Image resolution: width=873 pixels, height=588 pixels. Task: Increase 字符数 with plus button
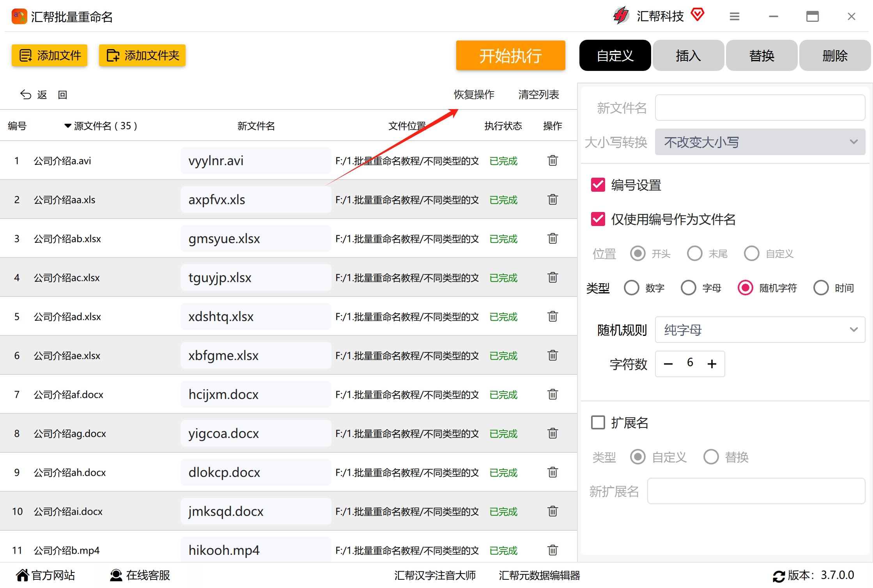(712, 364)
